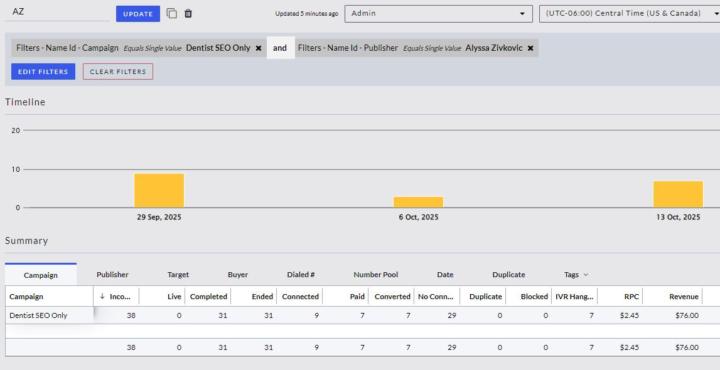Click the Dentist SEO Only table row

click(362, 316)
